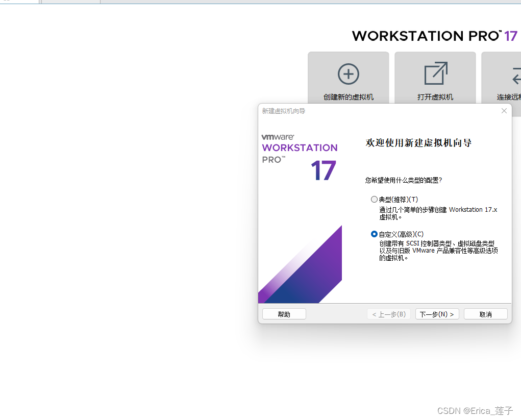Click the disabled < 上一步(B) button
This screenshot has width=521, height=420.
[389, 314]
